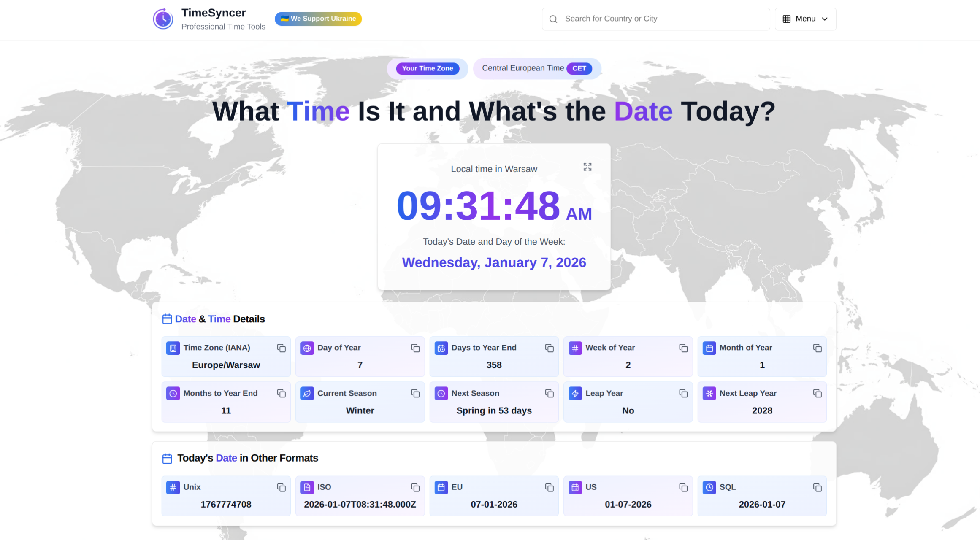Image resolution: width=980 pixels, height=540 pixels.
Task: Copy the Days to Year End value
Action: [550, 348]
